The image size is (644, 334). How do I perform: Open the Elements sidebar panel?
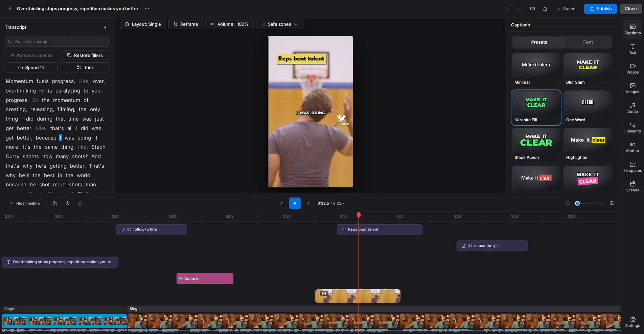coord(632,128)
